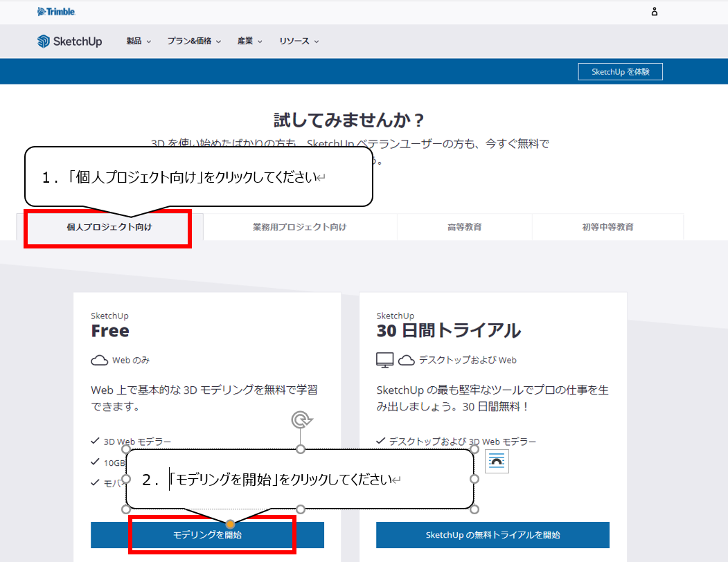Expand the プラン&価格 menu
The height and width of the screenshot is (562, 728).
194,42
